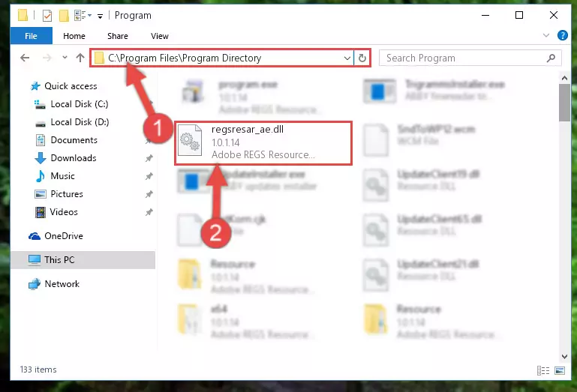Click the search magnifier icon

point(551,58)
